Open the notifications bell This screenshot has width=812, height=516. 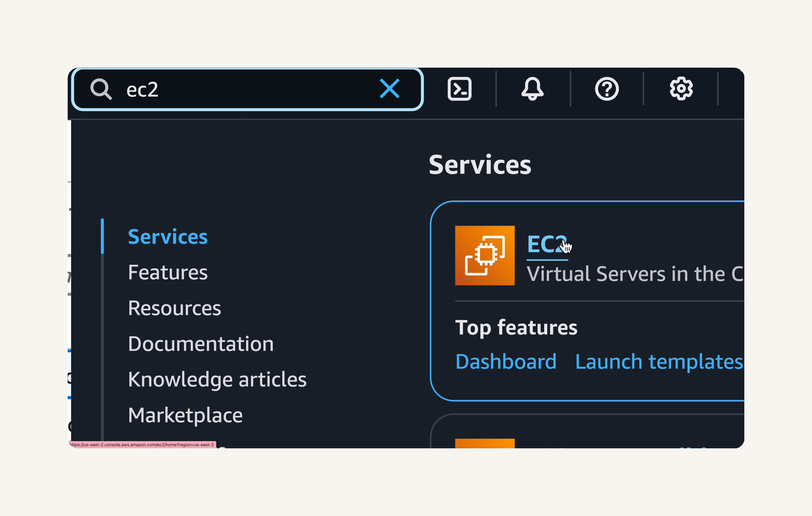[x=533, y=89]
